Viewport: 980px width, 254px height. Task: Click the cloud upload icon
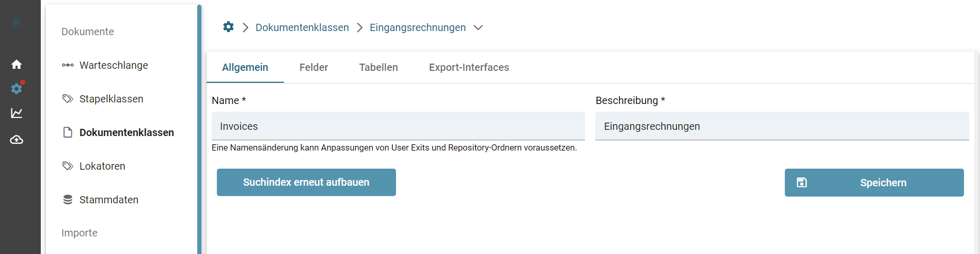coord(17,140)
